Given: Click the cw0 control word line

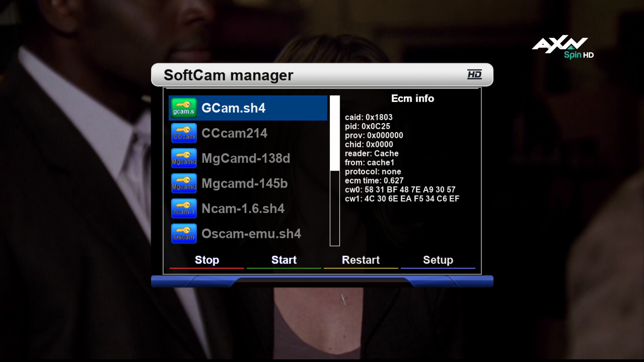Looking at the screenshot, I should [400, 190].
